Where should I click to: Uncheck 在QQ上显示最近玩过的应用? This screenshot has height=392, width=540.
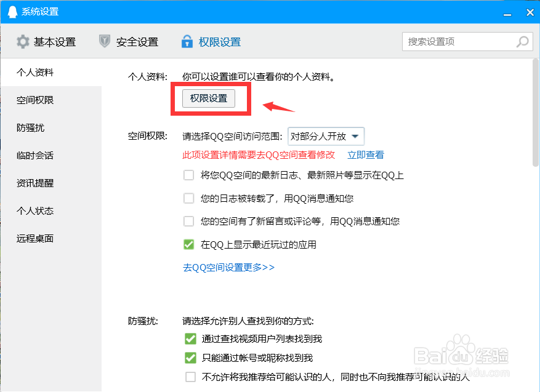[189, 245]
